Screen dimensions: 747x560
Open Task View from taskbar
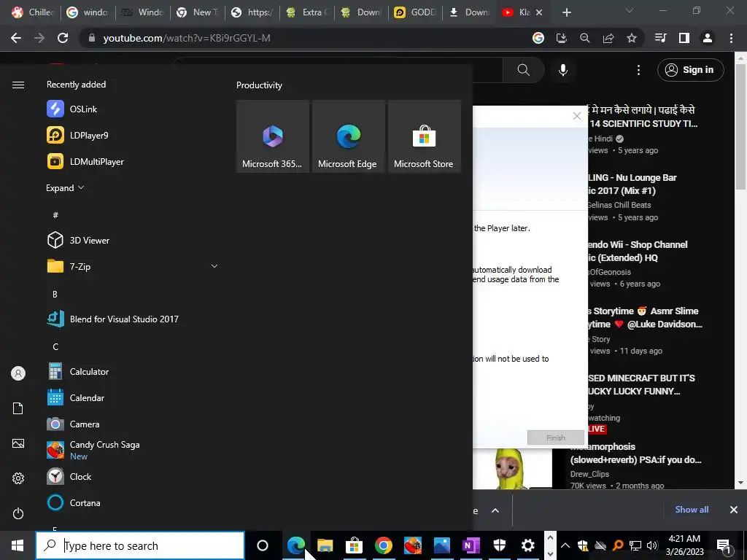pyautogui.click(x=263, y=545)
